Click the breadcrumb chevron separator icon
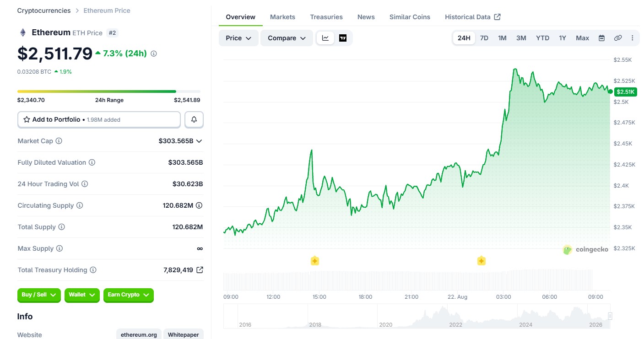The width and height of the screenshot is (644, 339). [77, 11]
